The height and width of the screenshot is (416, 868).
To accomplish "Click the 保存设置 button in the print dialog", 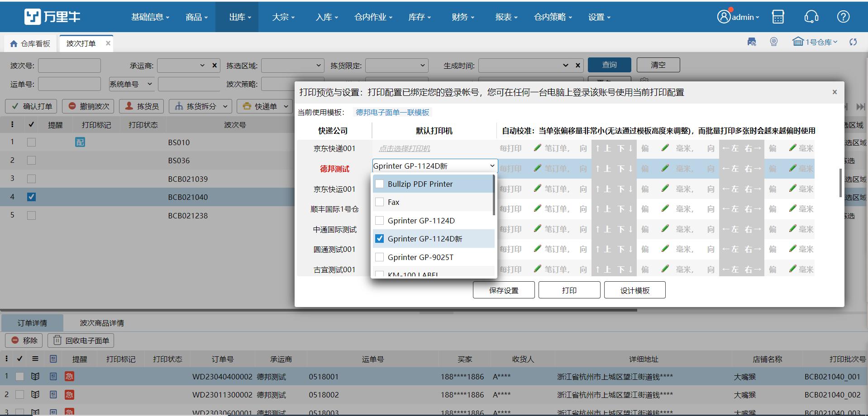I will coord(503,289).
